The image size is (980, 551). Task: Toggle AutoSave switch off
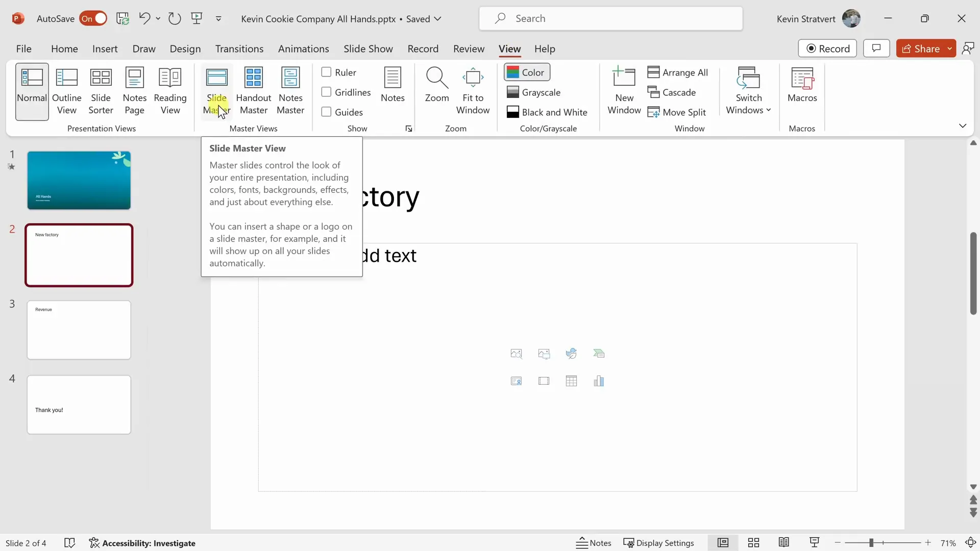[93, 19]
